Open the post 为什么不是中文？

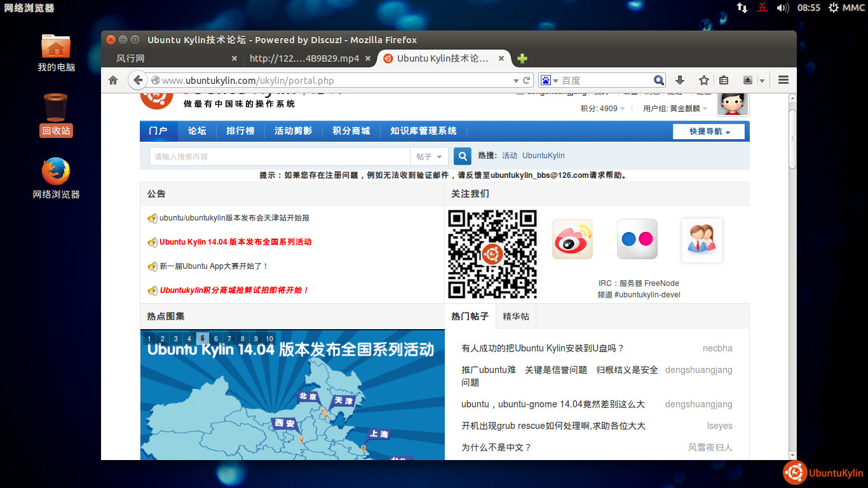pos(496,447)
